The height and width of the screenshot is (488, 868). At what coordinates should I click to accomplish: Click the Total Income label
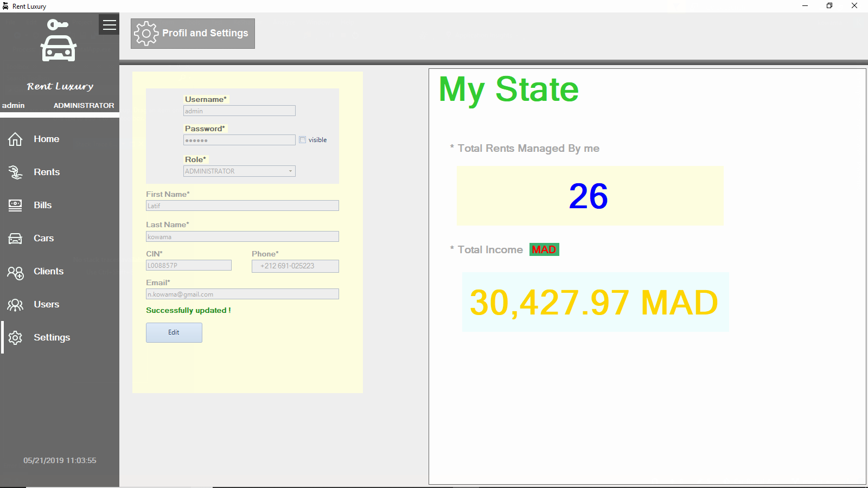490,250
